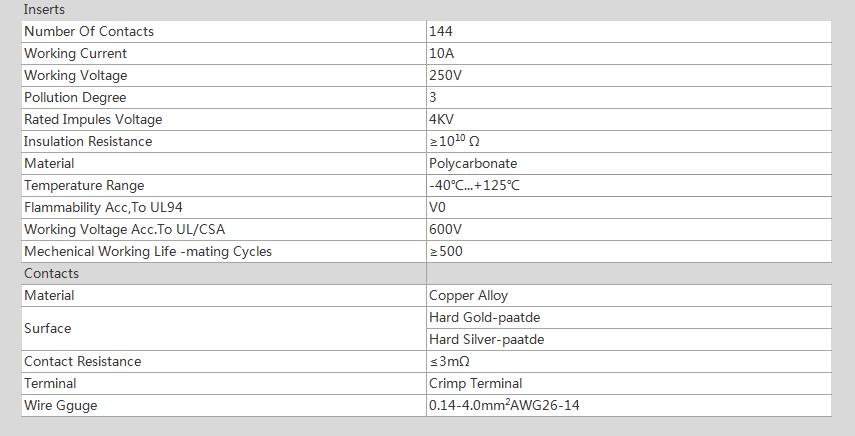The height and width of the screenshot is (436, 855).
Task: Click the Inserts section header
Action: tap(44, 10)
